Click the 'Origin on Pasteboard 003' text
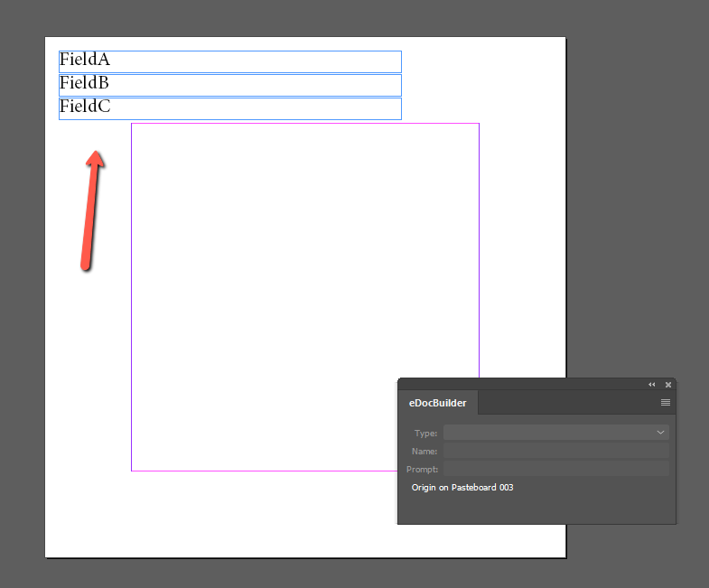The width and height of the screenshot is (709, 588). tap(462, 488)
